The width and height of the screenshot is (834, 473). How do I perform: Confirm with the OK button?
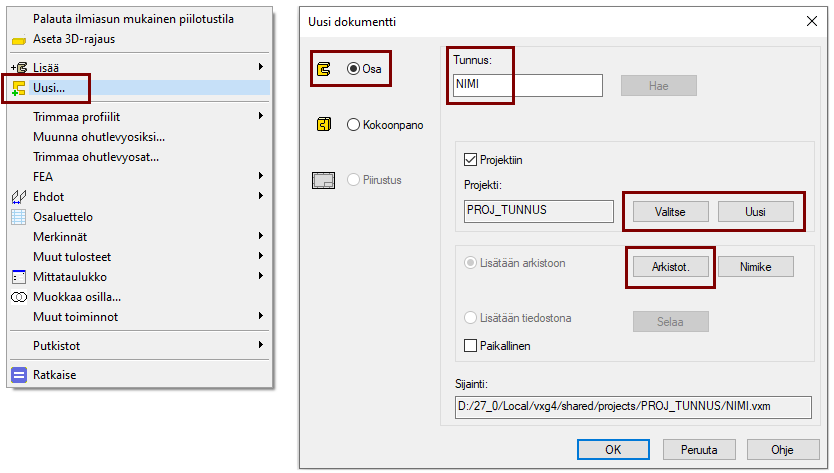613,450
